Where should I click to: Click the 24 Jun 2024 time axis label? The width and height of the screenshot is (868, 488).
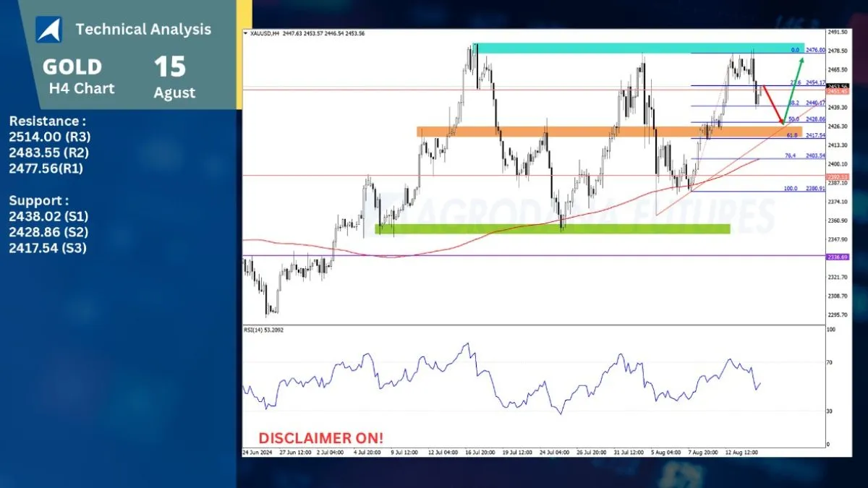(259, 453)
